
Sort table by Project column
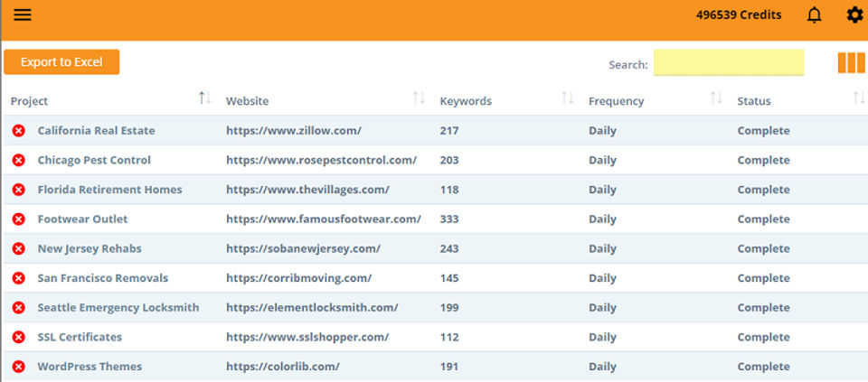coord(205,98)
